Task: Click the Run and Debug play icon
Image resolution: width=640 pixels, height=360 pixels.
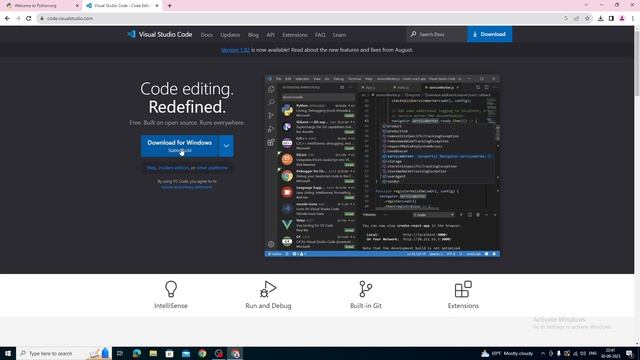Action: 268,289
